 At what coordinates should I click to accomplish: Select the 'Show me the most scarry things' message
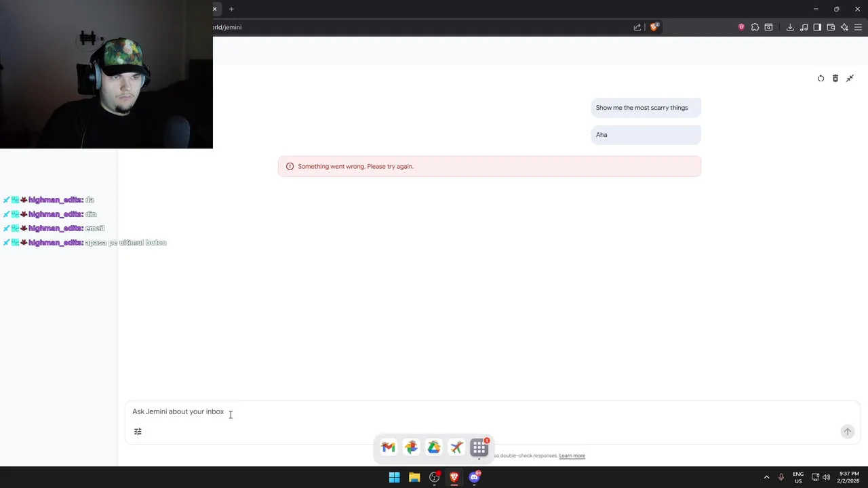[x=646, y=108]
